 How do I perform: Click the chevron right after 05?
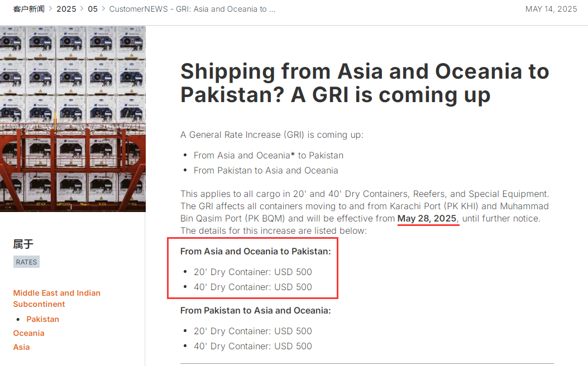103,9
